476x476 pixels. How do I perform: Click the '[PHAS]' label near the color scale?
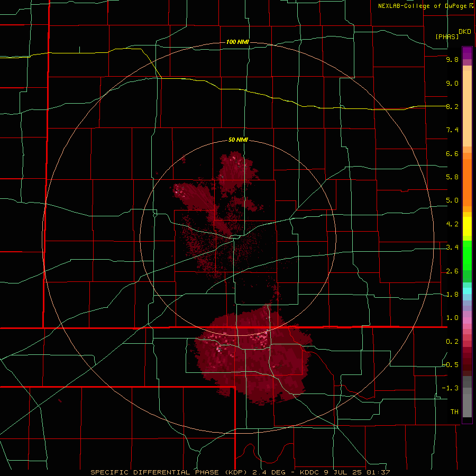pos(447,36)
